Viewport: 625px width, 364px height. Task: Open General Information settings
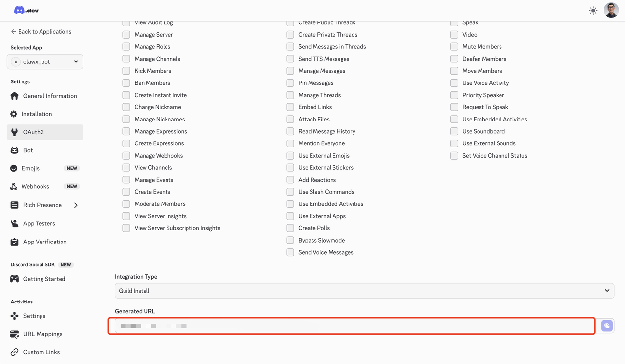pyautogui.click(x=49, y=96)
